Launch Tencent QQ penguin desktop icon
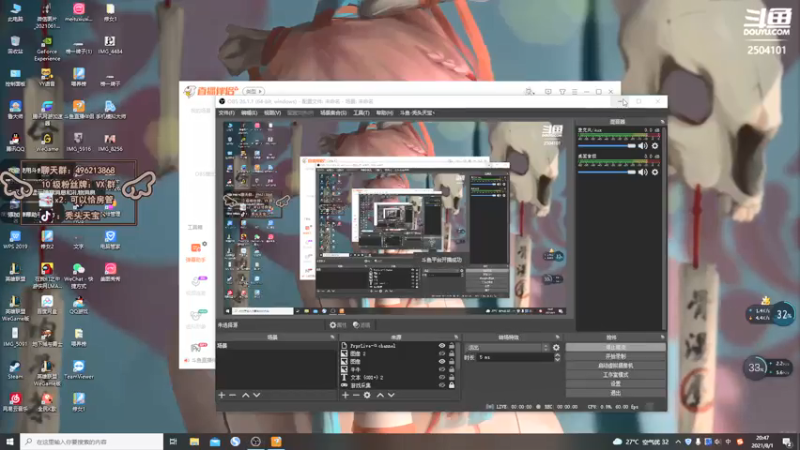 point(15,141)
